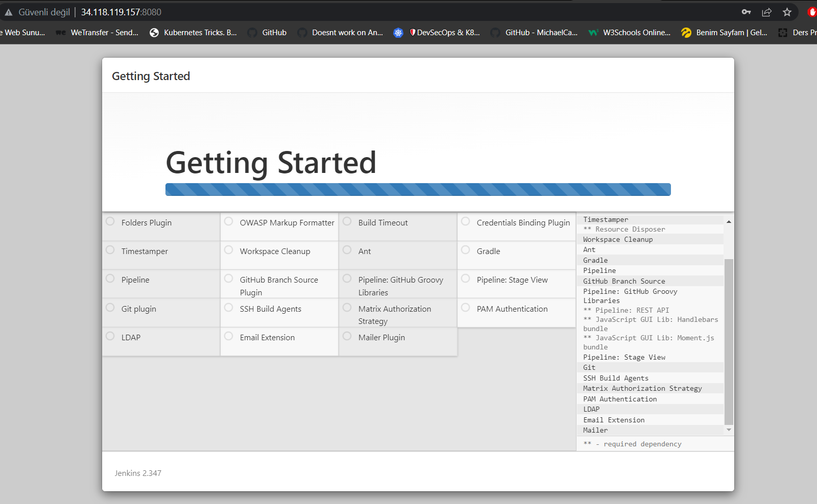Click the large Getting Started heading
817x504 pixels.
(x=271, y=163)
